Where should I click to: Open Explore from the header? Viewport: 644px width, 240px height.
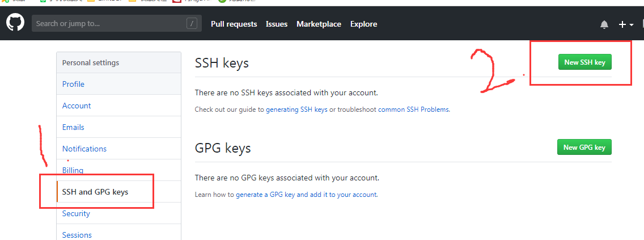click(363, 24)
